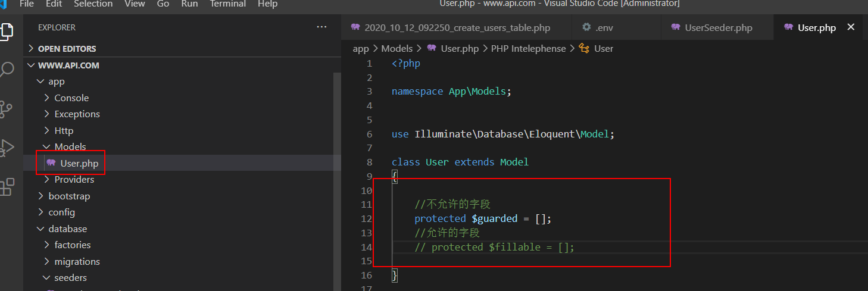868x291 pixels.
Task: Click the Models breadcrumb segment
Action: 396,49
